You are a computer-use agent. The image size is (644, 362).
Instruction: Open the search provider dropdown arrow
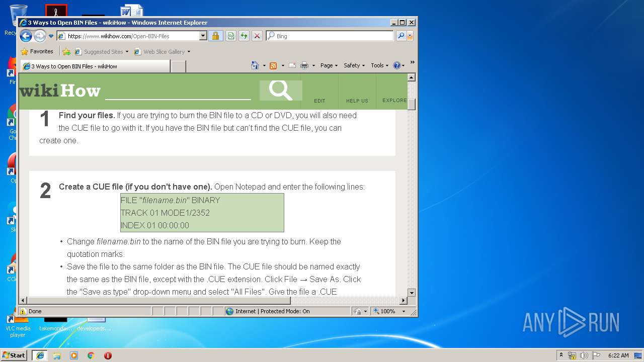[410, 36]
